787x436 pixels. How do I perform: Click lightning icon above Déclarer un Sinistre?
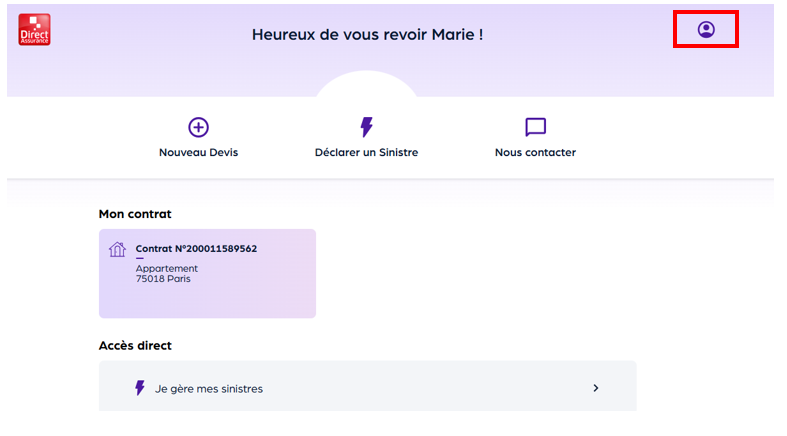(366, 127)
